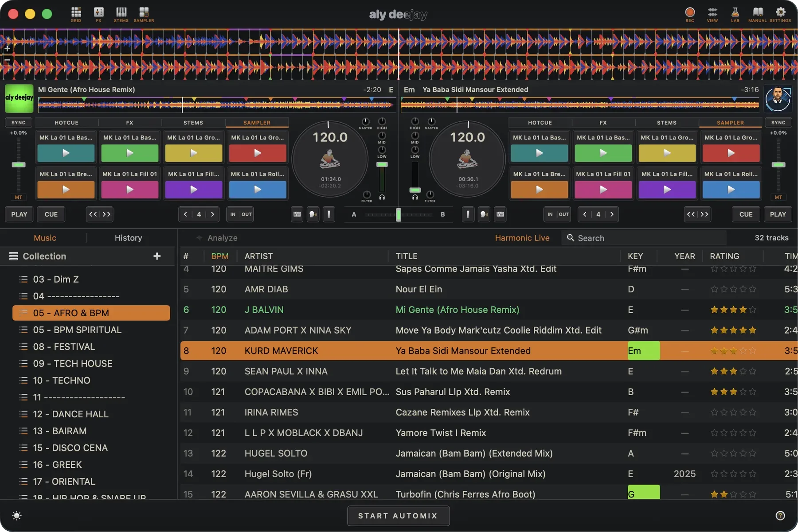Adjust the A-B crossfader
Screen dimensions: 798x532
point(398,214)
